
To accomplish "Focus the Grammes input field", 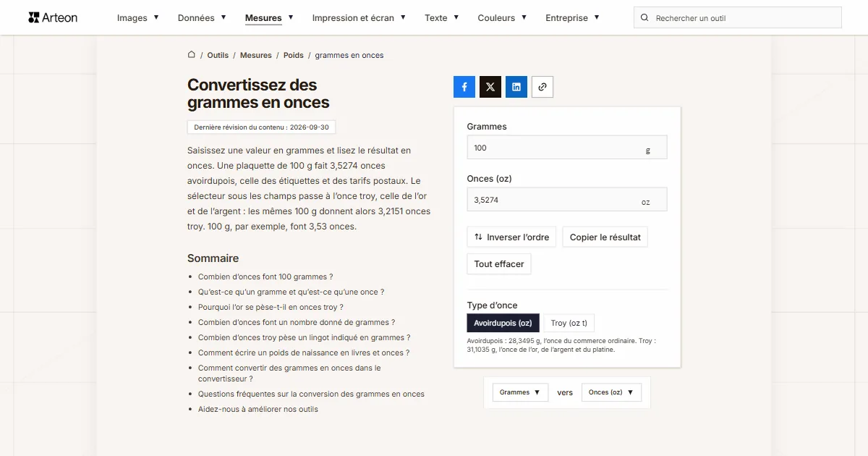I will pyautogui.click(x=567, y=148).
